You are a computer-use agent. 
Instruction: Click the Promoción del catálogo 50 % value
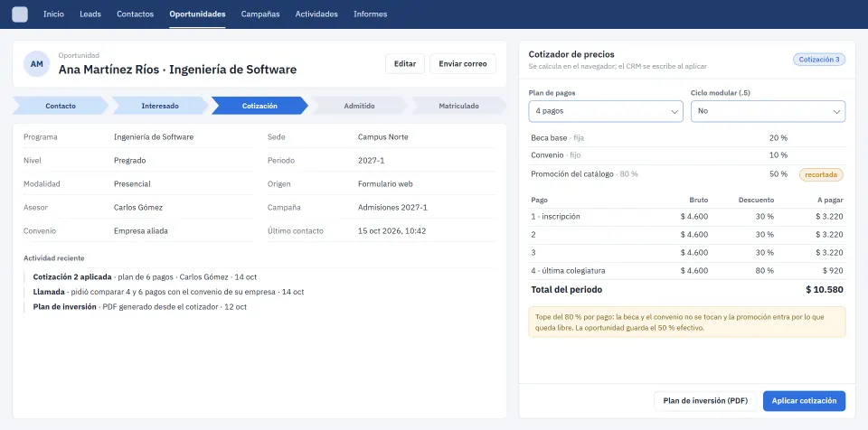pyautogui.click(x=778, y=173)
